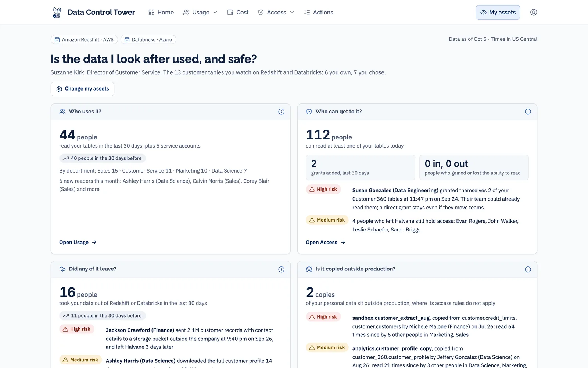
Task: Show info for Who uses it card
Action: tap(281, 112)
